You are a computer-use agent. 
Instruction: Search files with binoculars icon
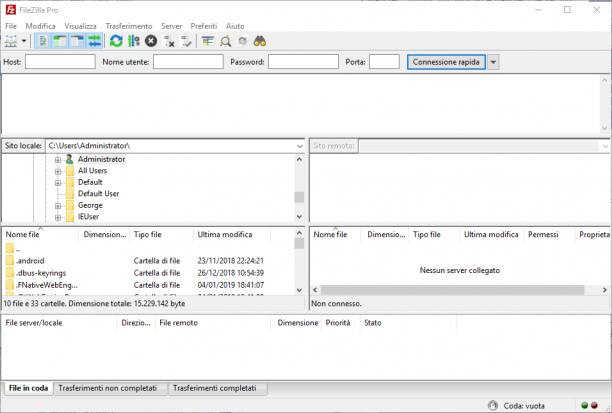(260, 41)
